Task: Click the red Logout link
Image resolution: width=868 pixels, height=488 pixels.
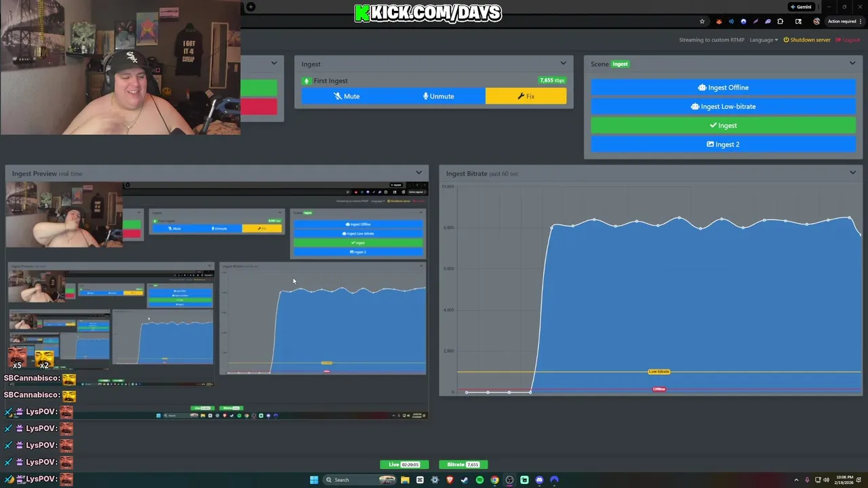Action: (848, 40)
